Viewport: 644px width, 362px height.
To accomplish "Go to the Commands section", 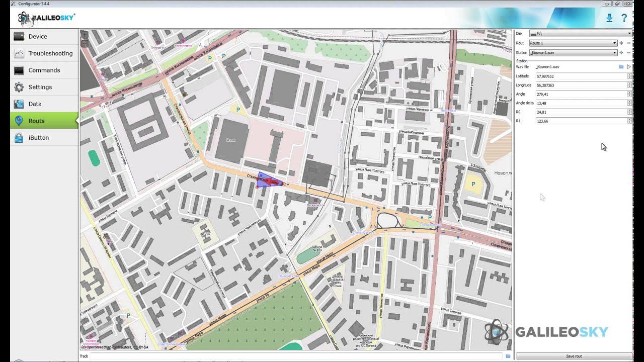I will (x=44, y=70).
